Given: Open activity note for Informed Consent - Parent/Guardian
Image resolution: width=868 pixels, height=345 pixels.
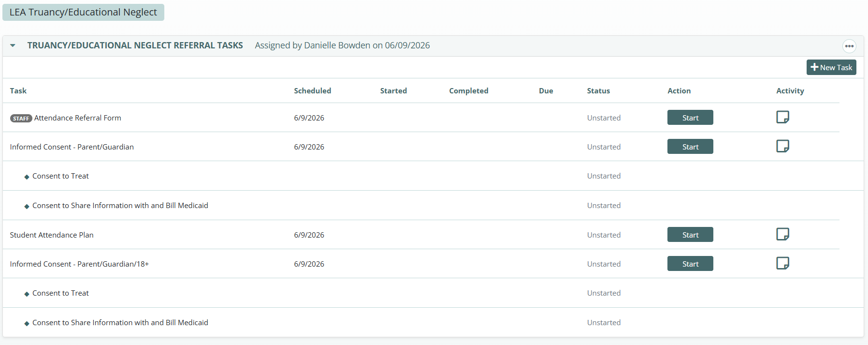Looking at the screenshot, I should [782, 146].
